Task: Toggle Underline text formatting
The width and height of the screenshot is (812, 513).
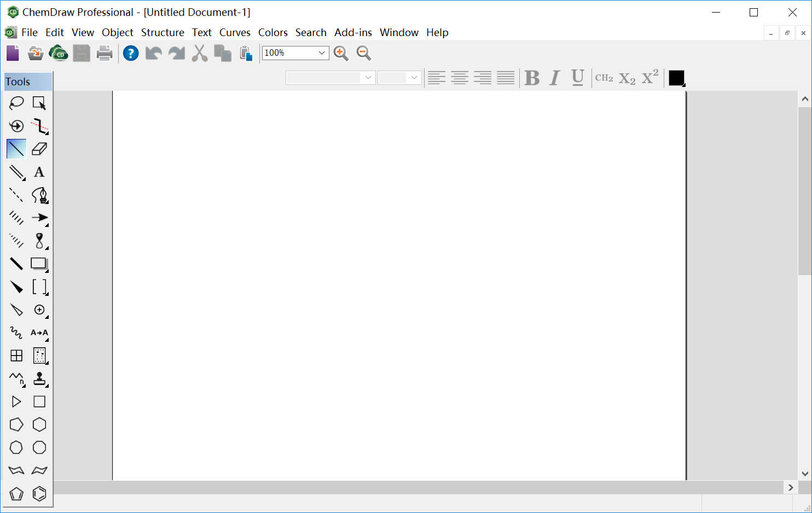Action: tap(578, 78)
